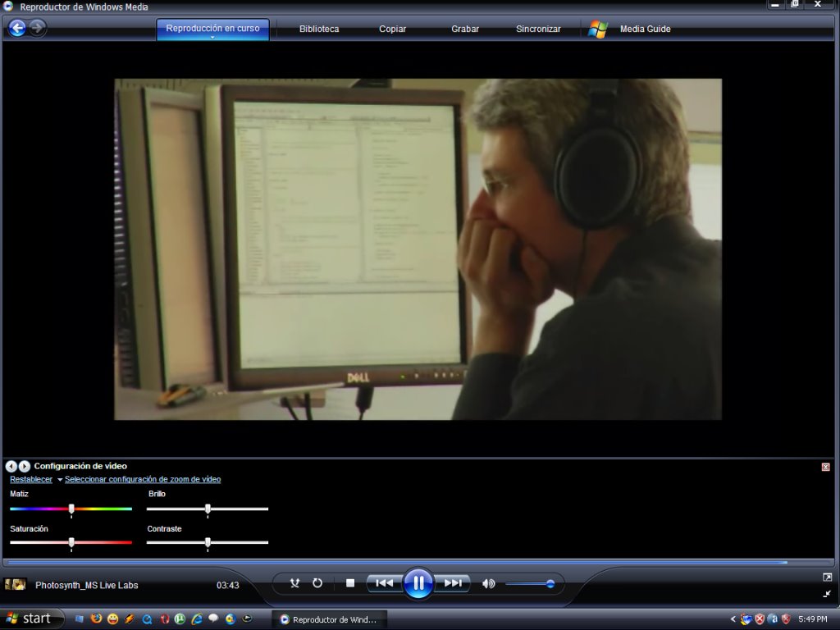Stop playback with the square stop button
Screen dimensions: 840x630
click(350, 583)
